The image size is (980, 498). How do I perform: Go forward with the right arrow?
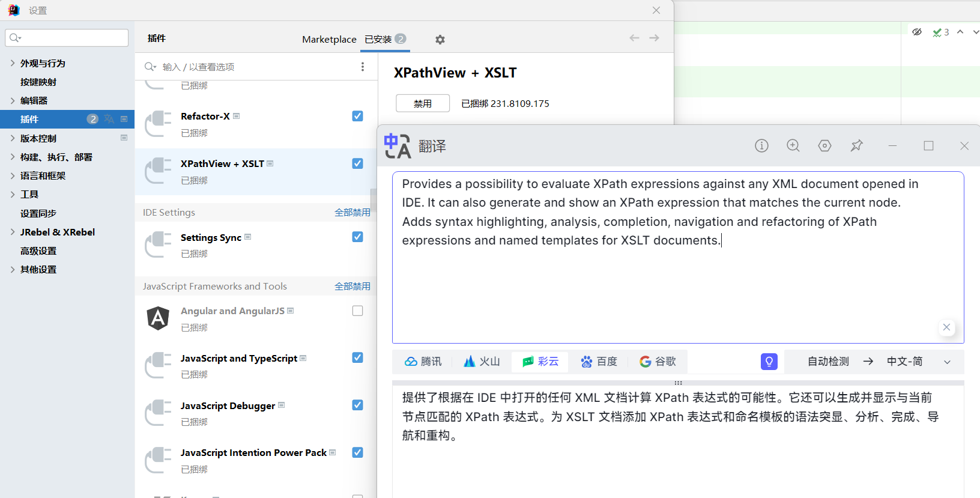(655, 38)
